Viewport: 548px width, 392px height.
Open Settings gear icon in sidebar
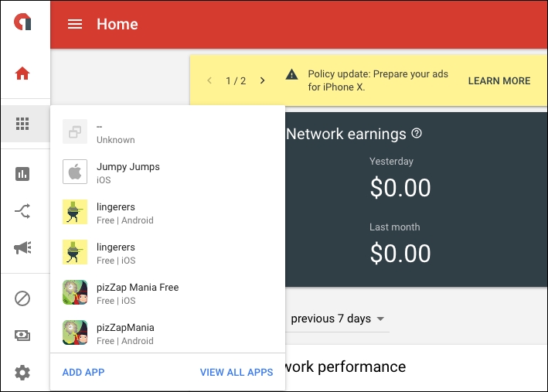[x=22, y=373]
